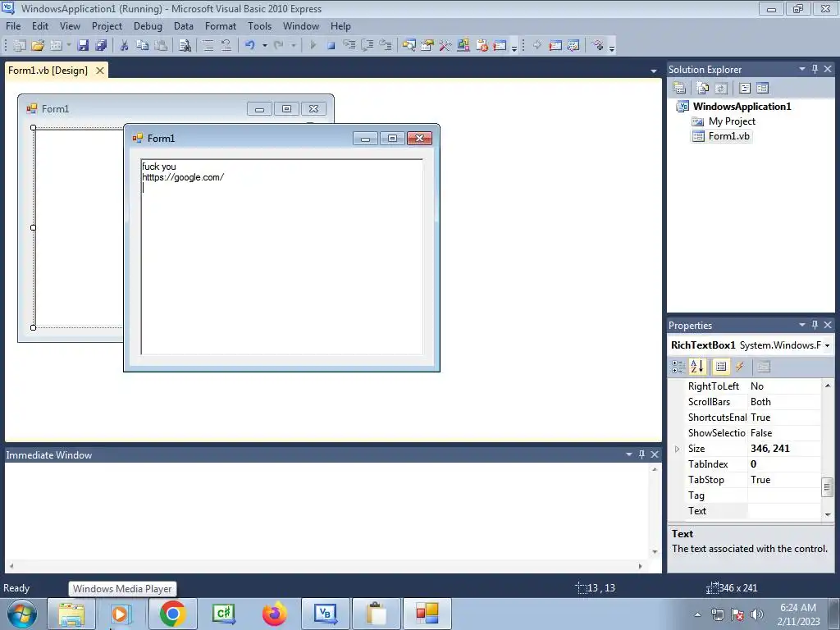Image resolution: width=840 pixels, height=630 pixels.
Task: Click the Step Into debug icon
Action: (x=349, y=46)
